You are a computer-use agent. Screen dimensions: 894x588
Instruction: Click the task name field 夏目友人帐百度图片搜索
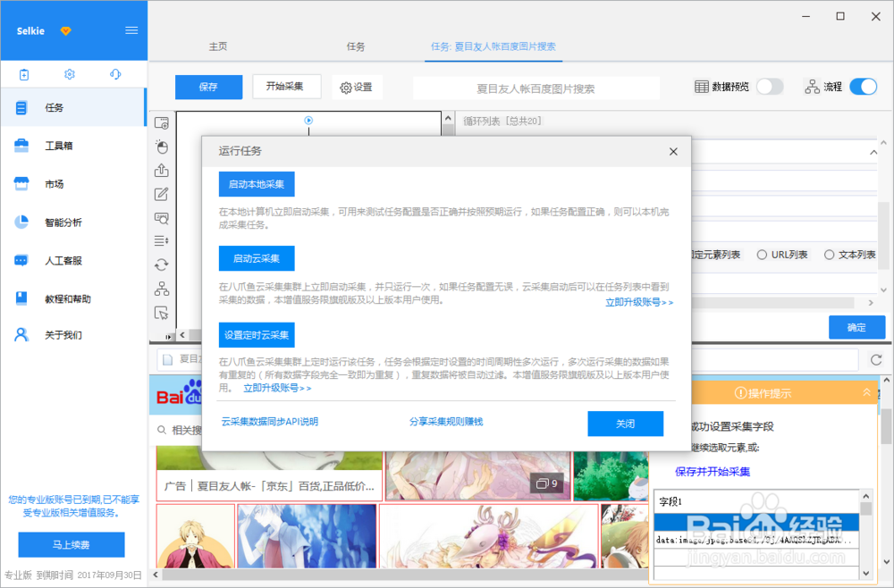[x=536, y=88]
